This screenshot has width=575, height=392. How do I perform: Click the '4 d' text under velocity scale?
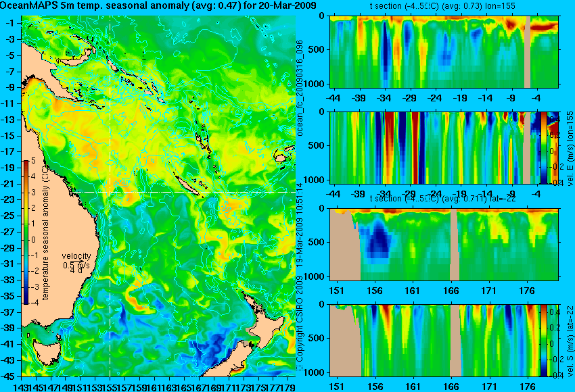tap(76, 271)
